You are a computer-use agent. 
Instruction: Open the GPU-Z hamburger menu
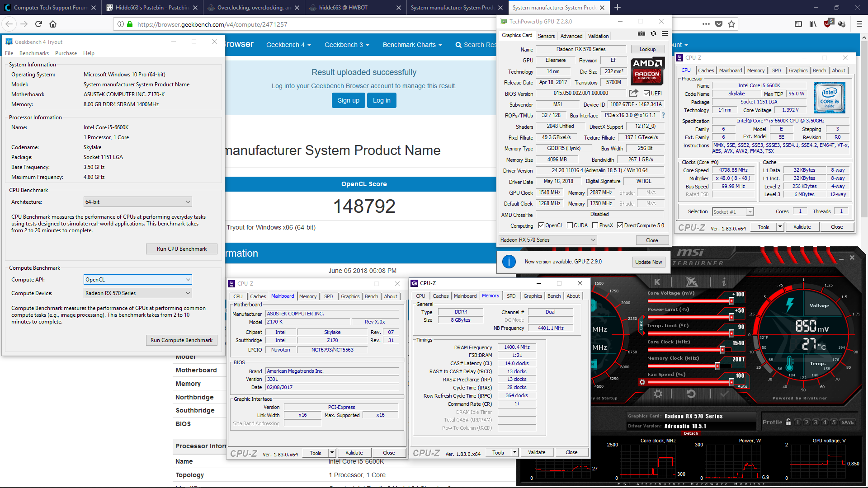(665, 33)
